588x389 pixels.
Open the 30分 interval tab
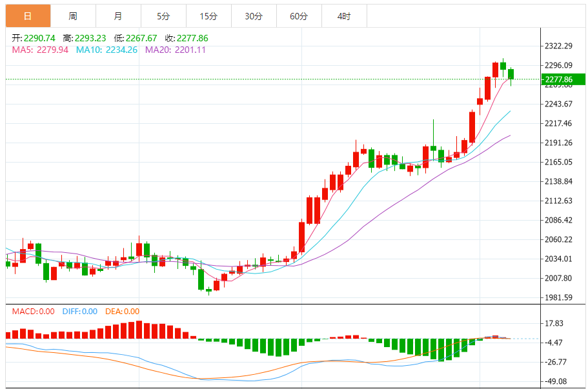point(254,16)
